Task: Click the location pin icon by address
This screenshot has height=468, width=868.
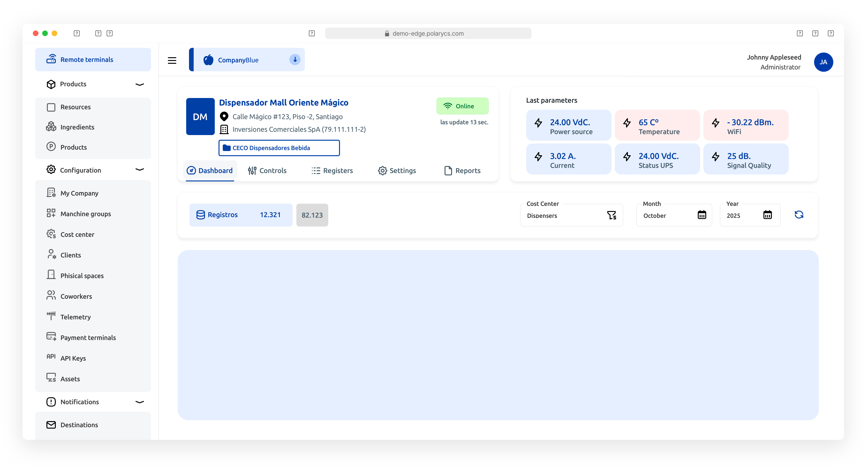Action: (x=224, y=117)
